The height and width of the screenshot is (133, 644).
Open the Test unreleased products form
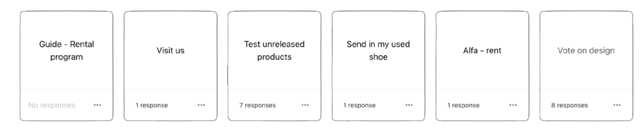274,50
